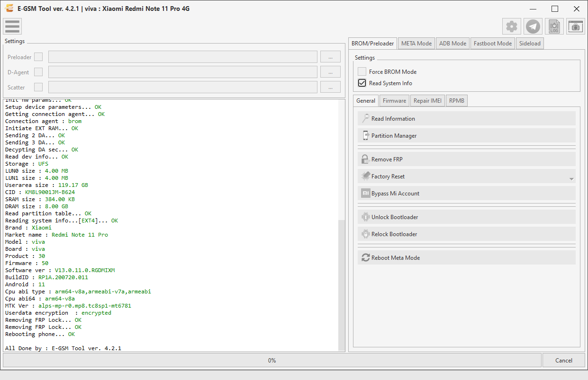
Task: Click the Factory Reset button
Action: pos(467,176)
